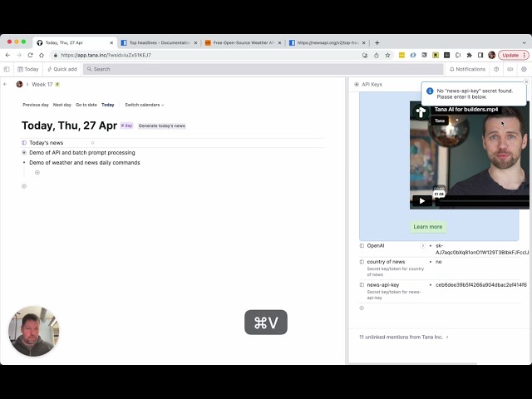Open Quick add
532x399 pixels.
coord(62,69)
